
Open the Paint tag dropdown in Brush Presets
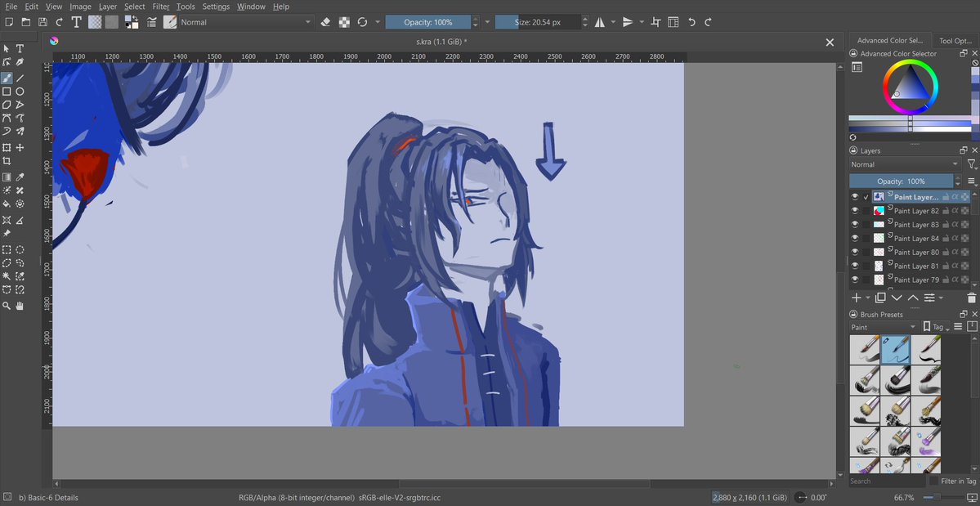coord(883,327)
